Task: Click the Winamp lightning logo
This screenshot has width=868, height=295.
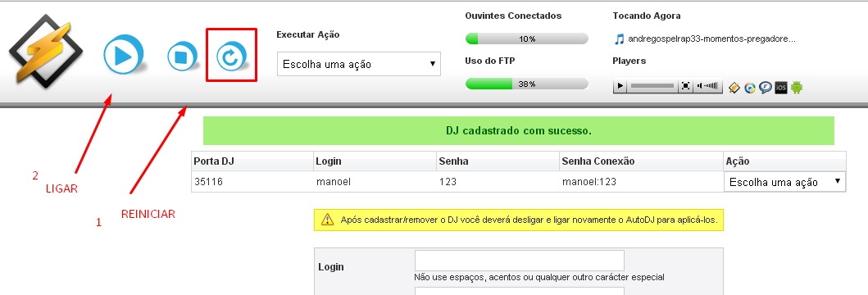Action: pos(45,51)
